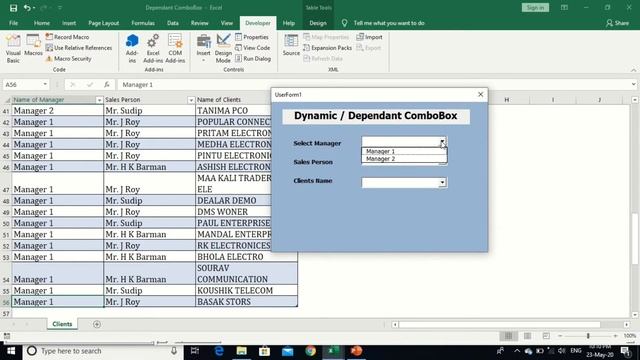Open Macro Security settings
This screenshot has width=640, height=360.
pyautogui.click(x=69, y=59)
